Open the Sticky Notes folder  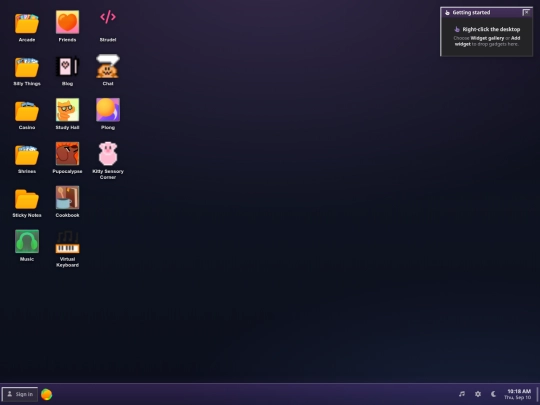(27, 199)
